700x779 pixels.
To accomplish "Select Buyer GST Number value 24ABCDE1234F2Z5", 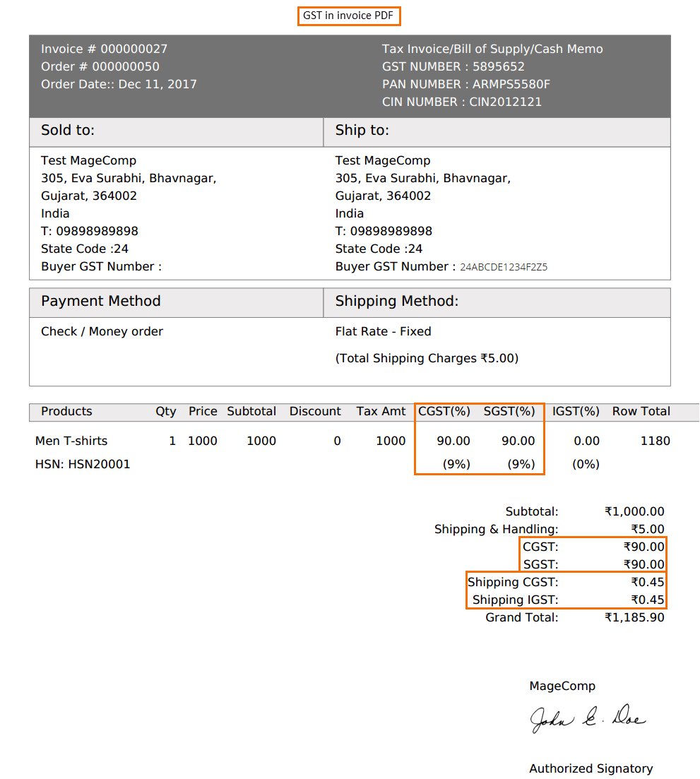I will pos(504,268).
